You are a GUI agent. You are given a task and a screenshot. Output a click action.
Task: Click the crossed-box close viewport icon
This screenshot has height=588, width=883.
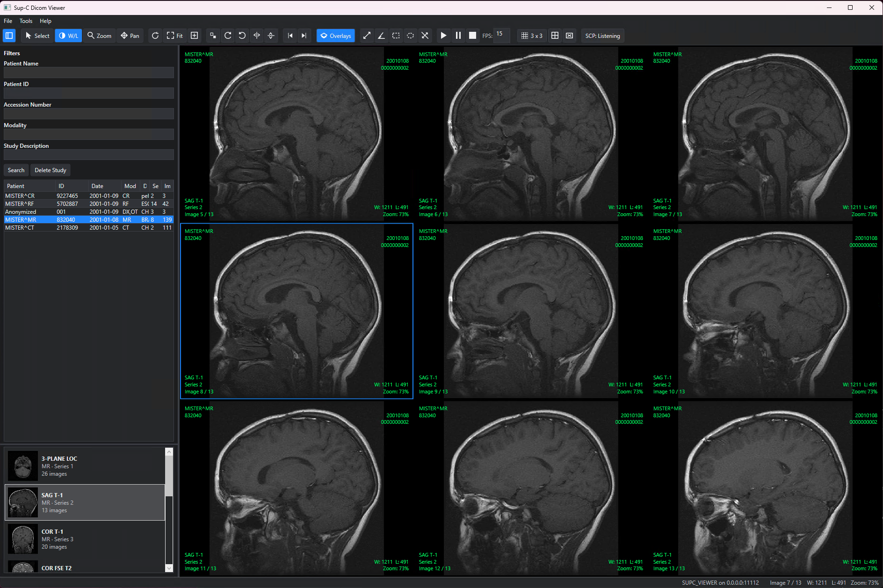click(x=570, y=36)
